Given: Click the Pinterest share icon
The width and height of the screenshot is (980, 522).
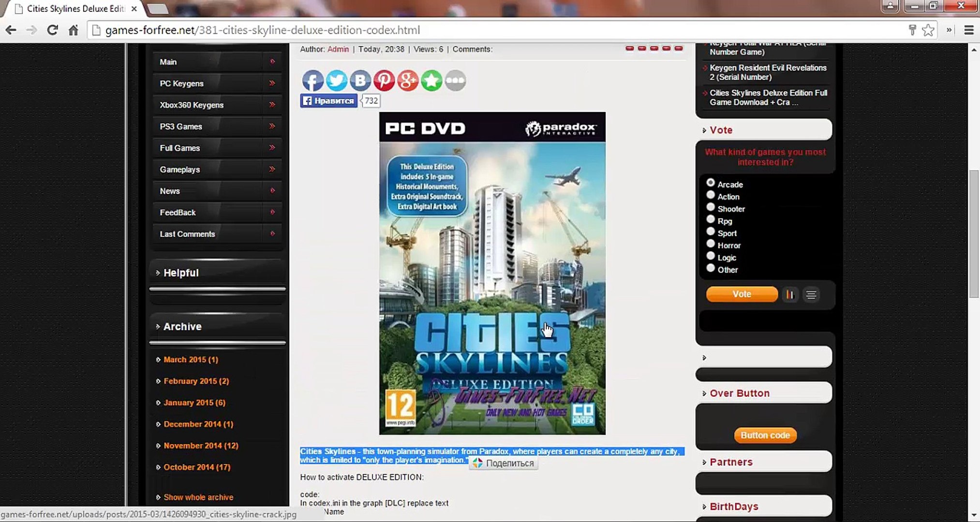Looking at the screenshot, I should click(x=384, y=80).
